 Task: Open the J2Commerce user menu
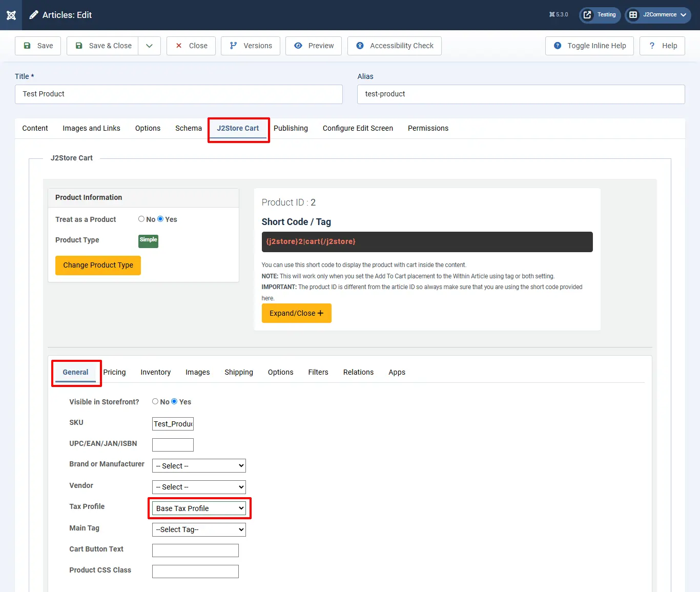coord(657,15)
